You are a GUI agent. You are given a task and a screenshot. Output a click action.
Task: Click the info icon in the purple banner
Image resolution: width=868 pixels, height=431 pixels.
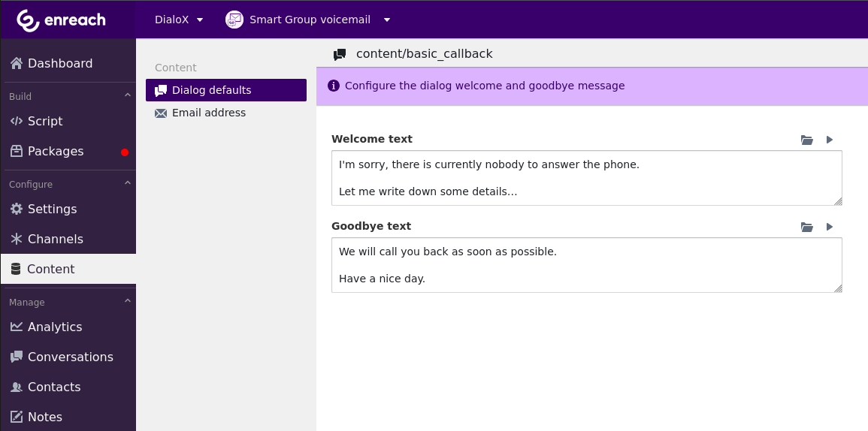coord(334,86)
